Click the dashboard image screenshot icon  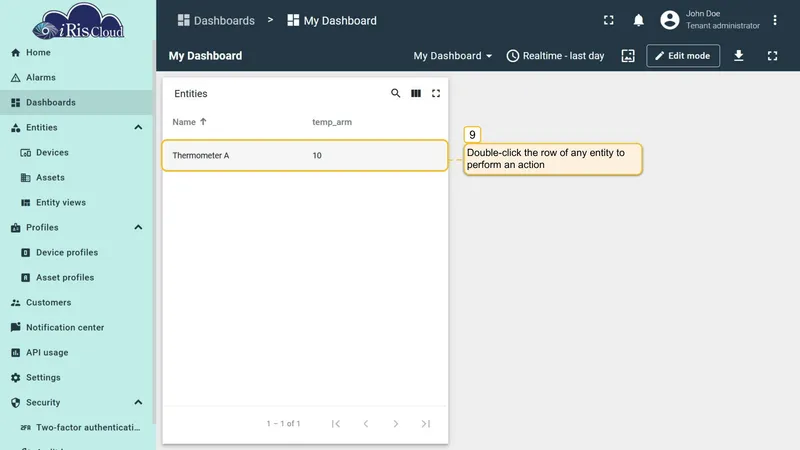(x=628, y=56)
